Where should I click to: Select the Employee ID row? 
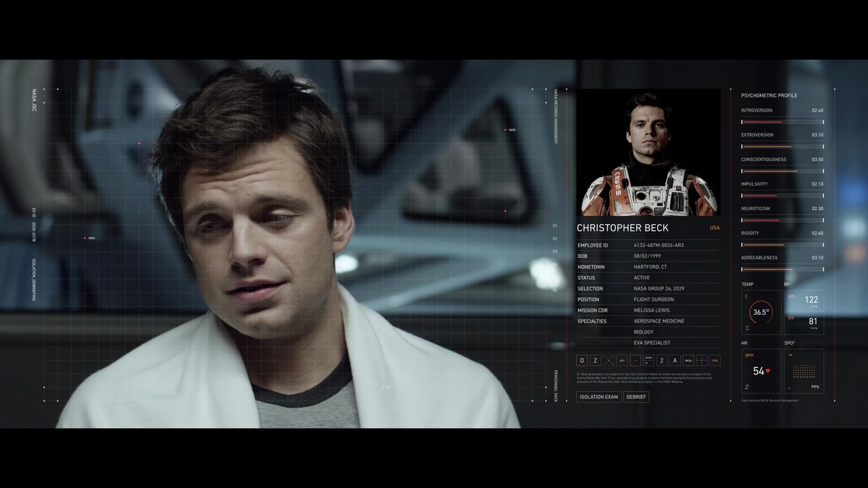648,245
